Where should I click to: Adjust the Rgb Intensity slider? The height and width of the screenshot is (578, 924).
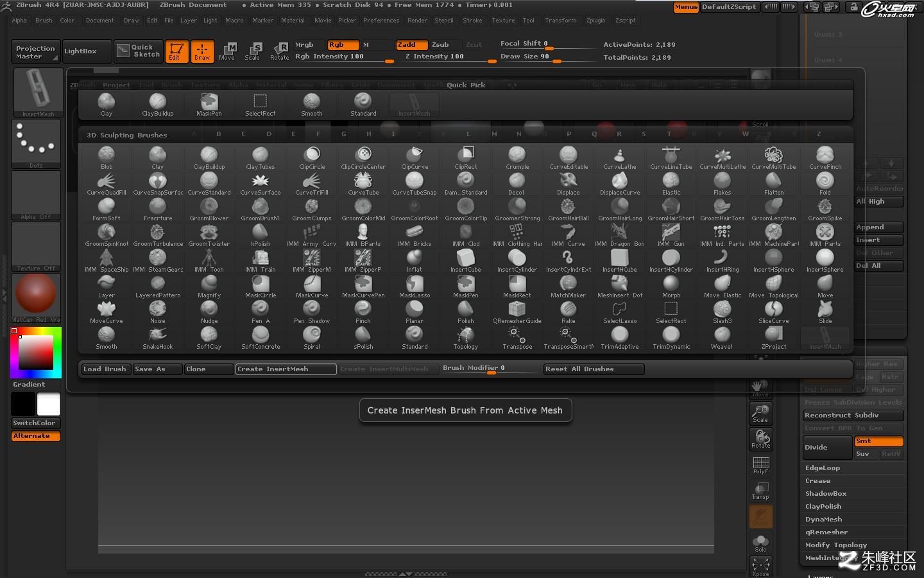click(x=344, y=57)
